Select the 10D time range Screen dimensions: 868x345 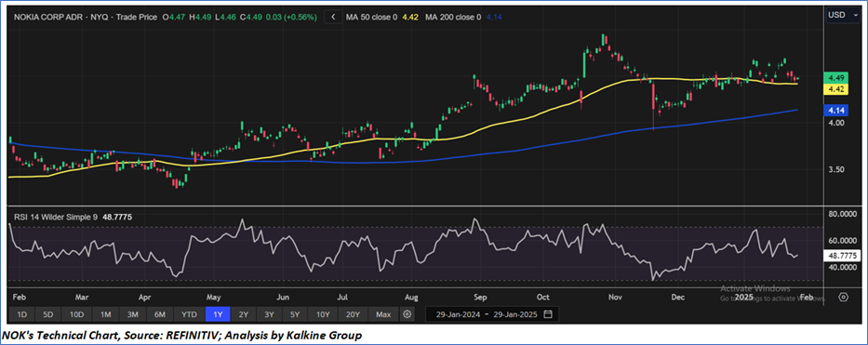tap(76, 314)
